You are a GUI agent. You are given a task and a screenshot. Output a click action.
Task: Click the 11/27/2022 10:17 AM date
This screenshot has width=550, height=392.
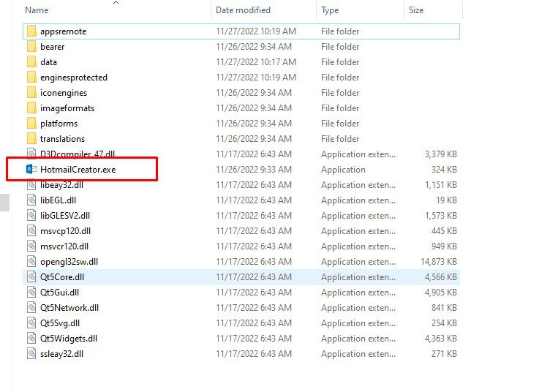click(x=256, y=62)
